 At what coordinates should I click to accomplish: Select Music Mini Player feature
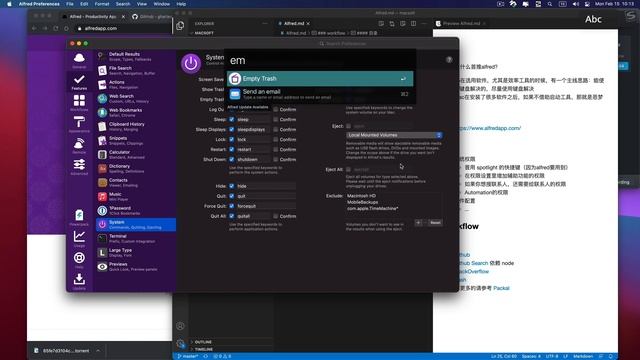(136, 196)
